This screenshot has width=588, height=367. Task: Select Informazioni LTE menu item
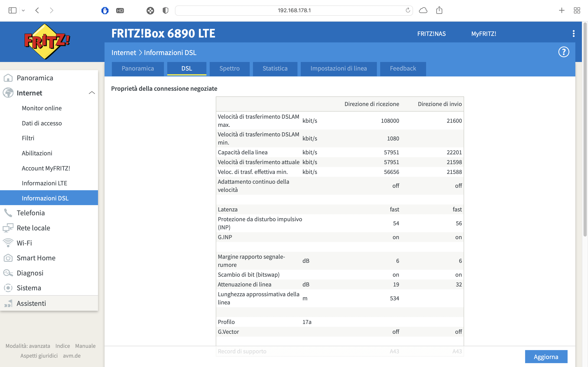tap(45, 183)
